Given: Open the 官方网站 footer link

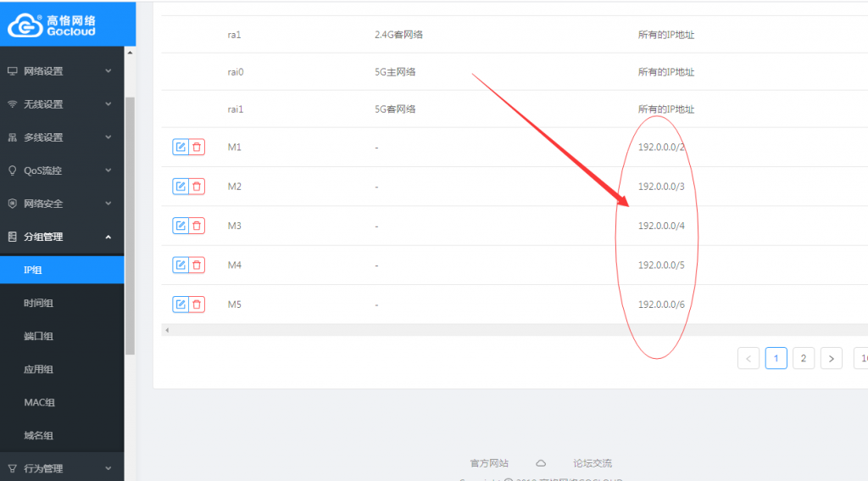Looking at the screenshot, I should 489,463.
